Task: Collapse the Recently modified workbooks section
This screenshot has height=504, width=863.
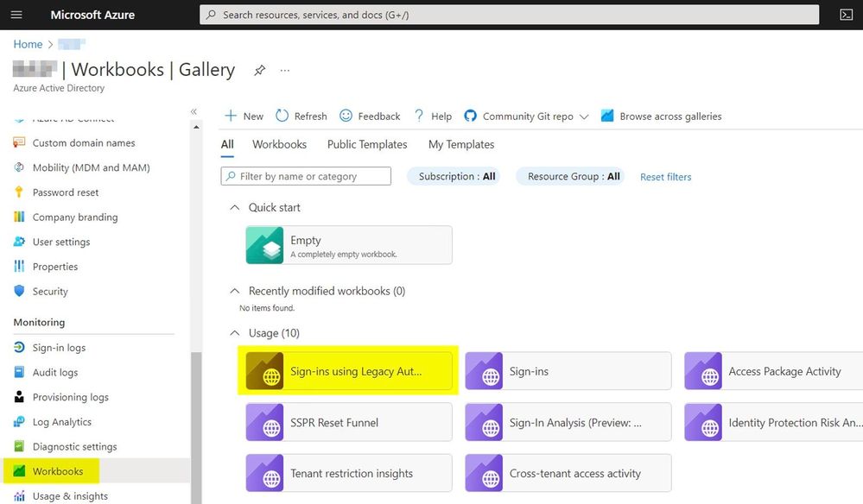Action: point(234,291)
